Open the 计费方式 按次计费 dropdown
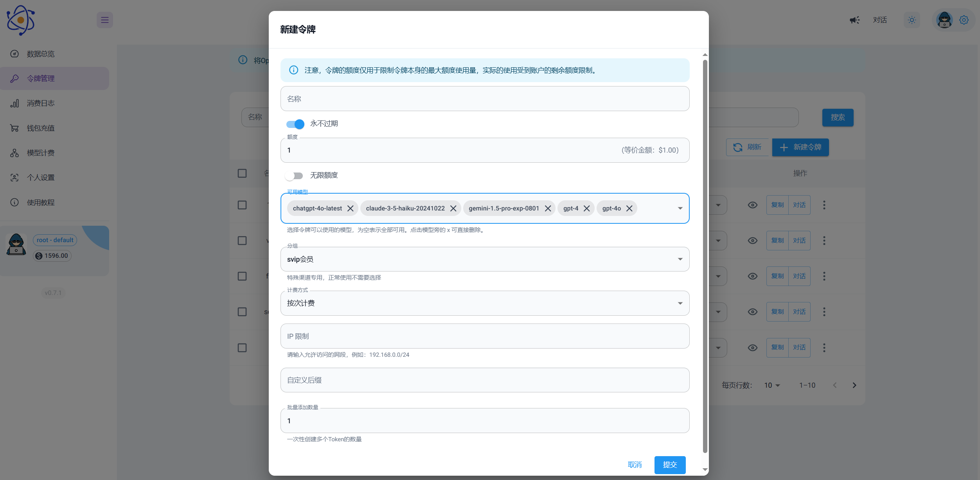This screenshot has height=480, width=980. (485, 303)
